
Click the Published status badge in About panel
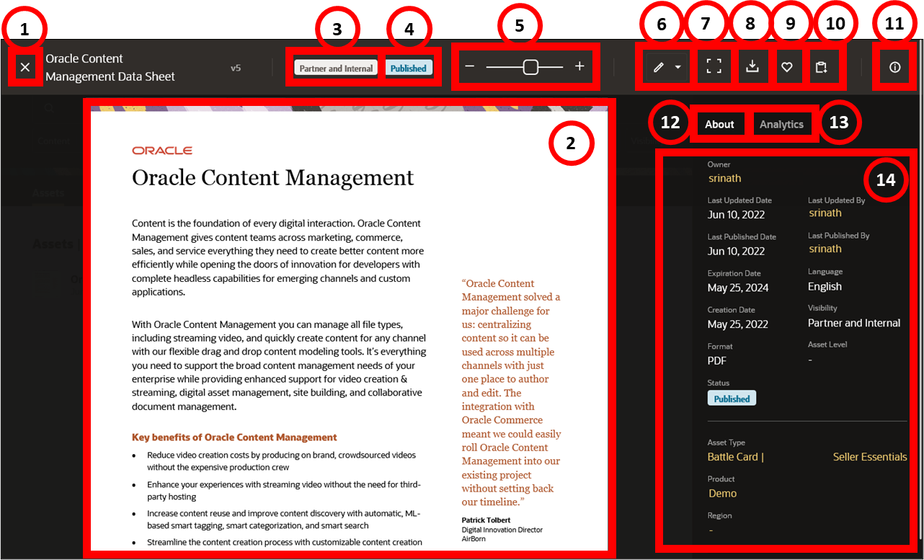click(732, 399)
